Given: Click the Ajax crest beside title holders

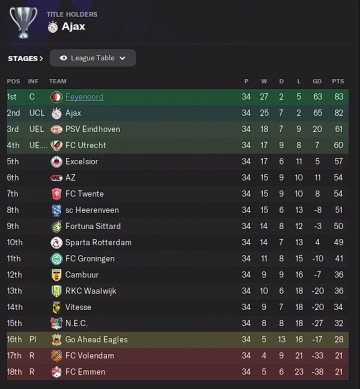Looking at the screenshot, I should click(x=53, y=27).
